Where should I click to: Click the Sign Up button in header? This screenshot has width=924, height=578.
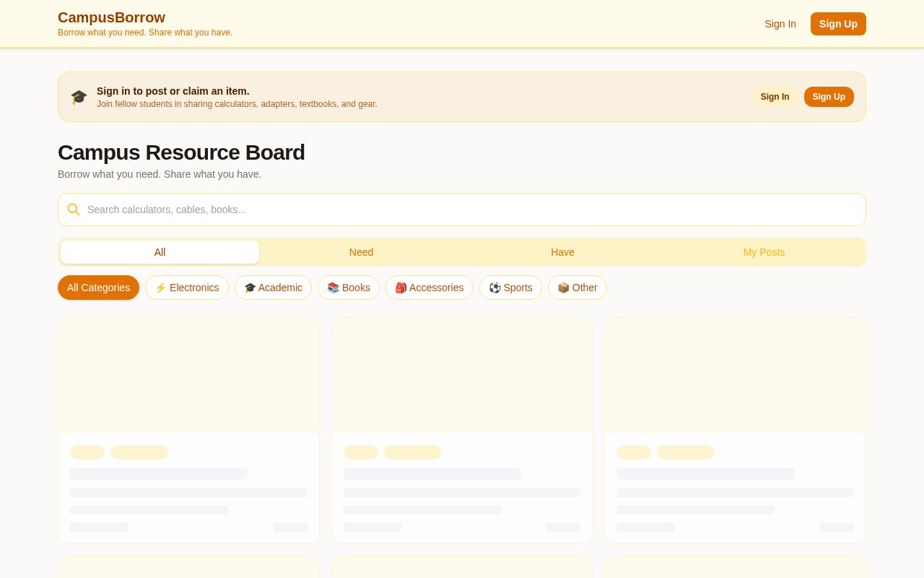click(838, 24)
